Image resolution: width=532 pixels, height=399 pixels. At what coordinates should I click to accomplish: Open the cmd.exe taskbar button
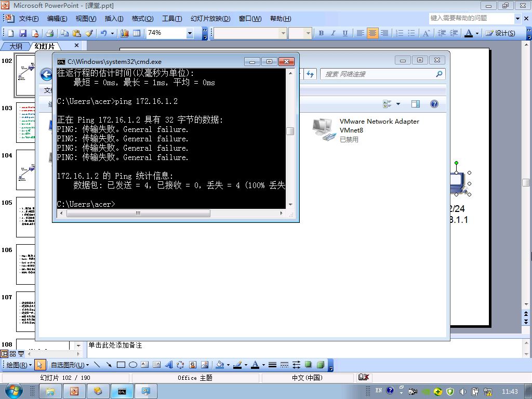(122, 392)
